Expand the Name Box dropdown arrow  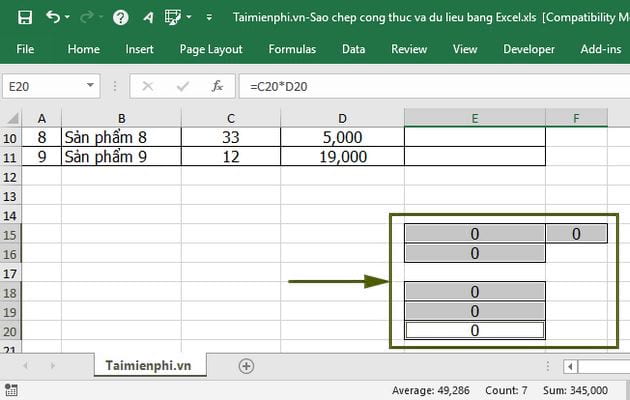(x=90, y=86)
